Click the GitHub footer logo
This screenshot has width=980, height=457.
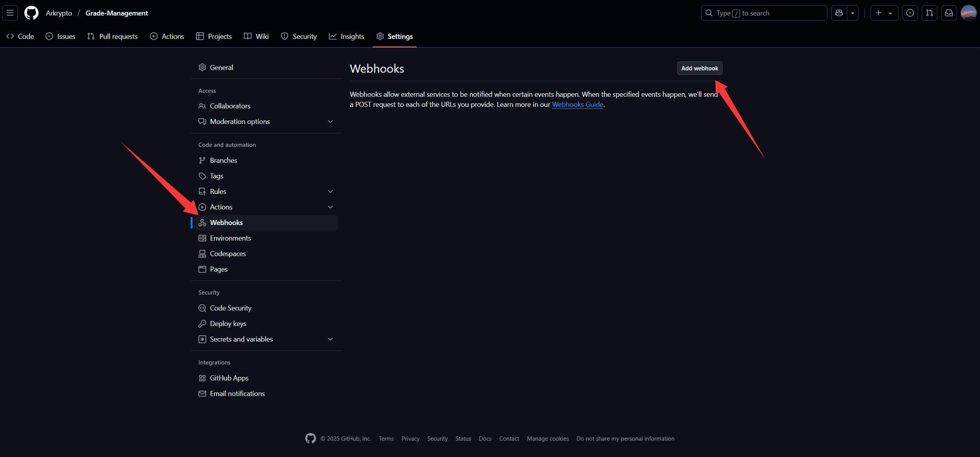coord(310,438)
